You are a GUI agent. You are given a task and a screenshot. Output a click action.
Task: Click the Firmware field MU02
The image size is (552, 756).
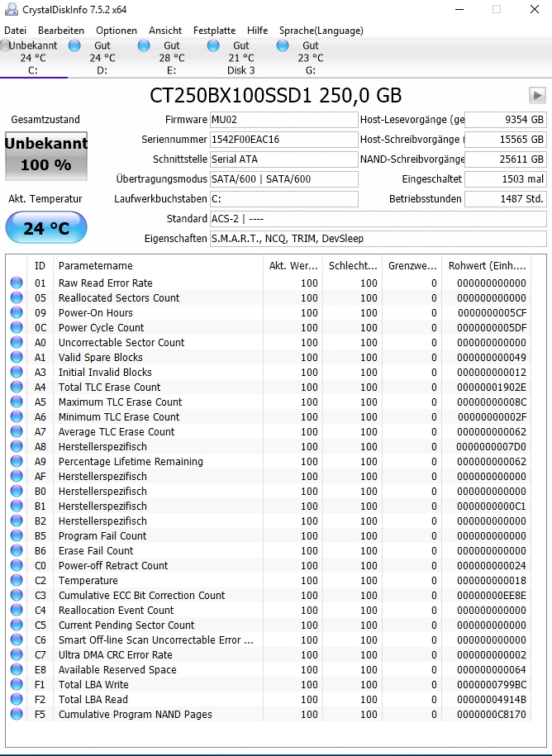coord(284,120)
